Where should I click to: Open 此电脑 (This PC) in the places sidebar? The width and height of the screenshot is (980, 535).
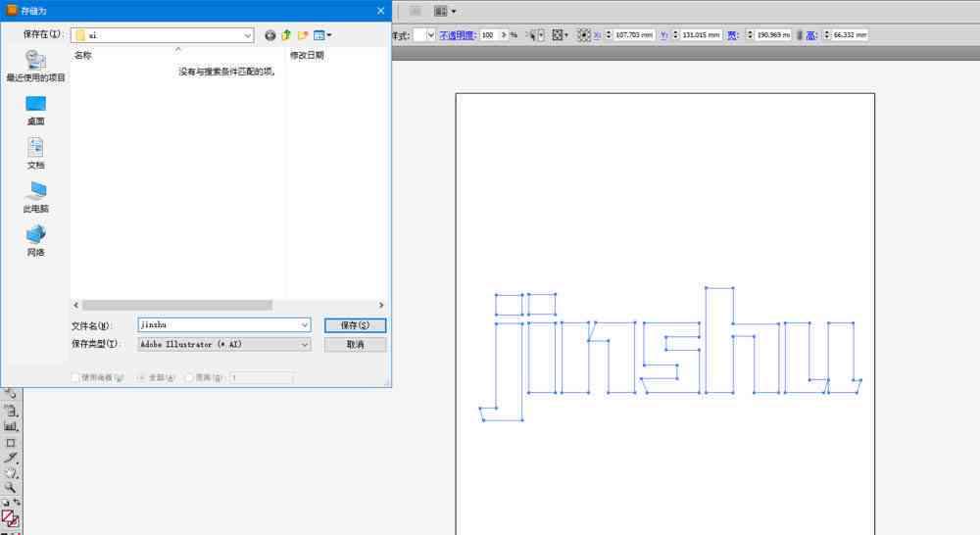(x=35, y=198)
